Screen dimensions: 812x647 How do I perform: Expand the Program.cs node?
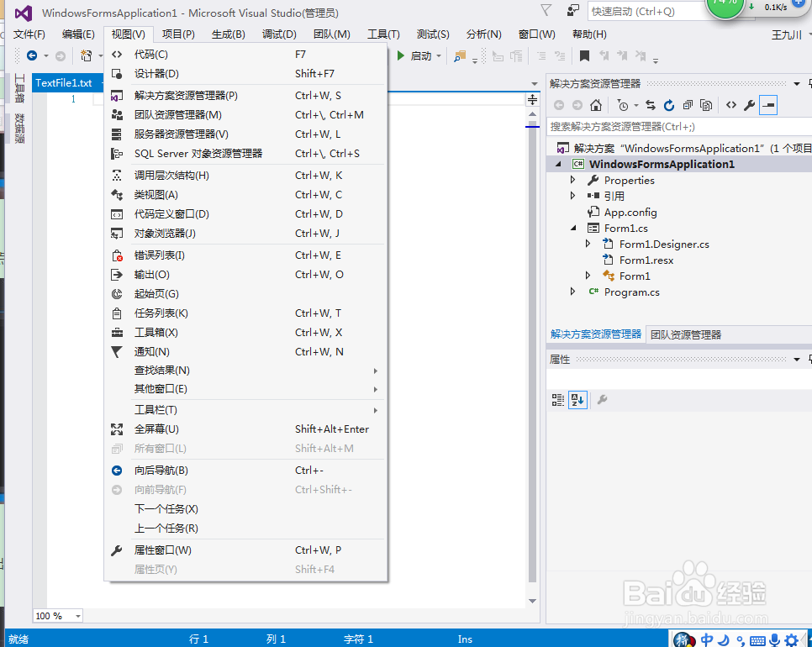pyautogui.click(x=572, y=292)
